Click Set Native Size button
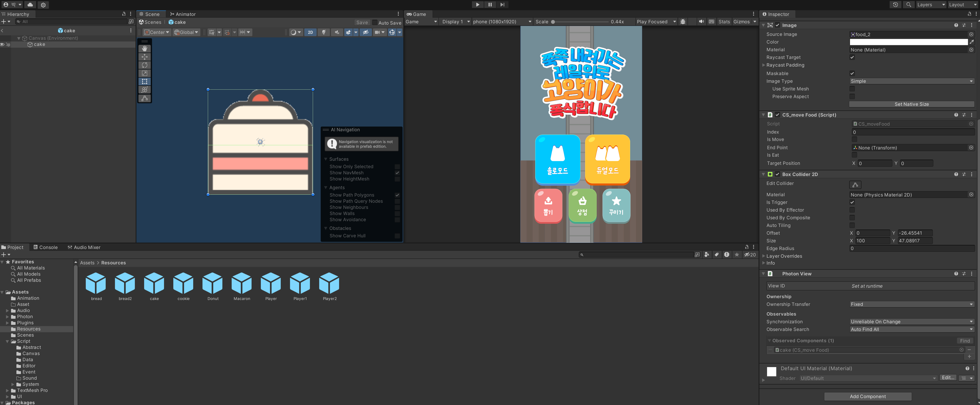 [x=911, y=104]
